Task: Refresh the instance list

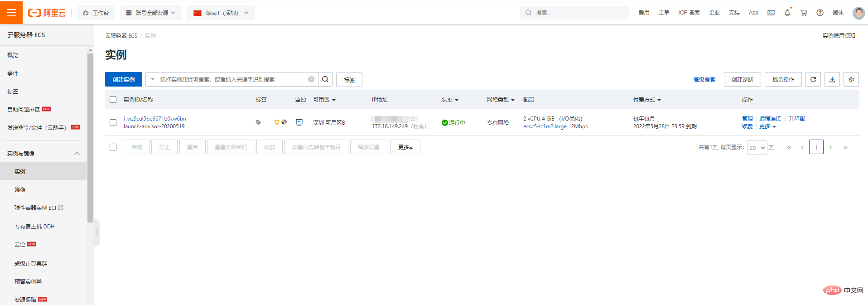Action: tap(813, 79)
